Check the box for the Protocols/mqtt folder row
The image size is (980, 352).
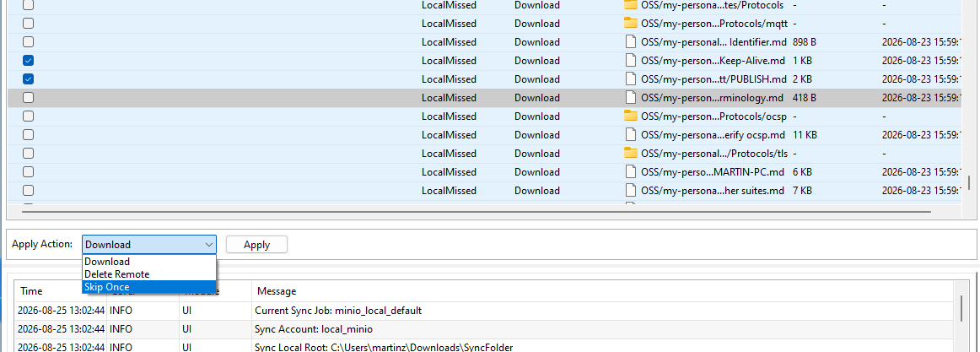point(28,24)
